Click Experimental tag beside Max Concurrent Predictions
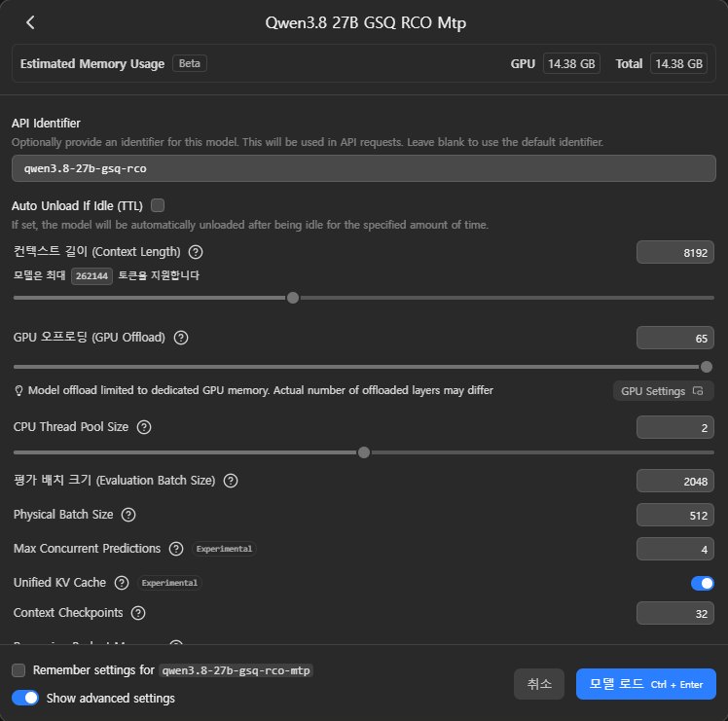The width and height of the screenshot is (728, 721). pyautogui.click(x=224, y=549)
